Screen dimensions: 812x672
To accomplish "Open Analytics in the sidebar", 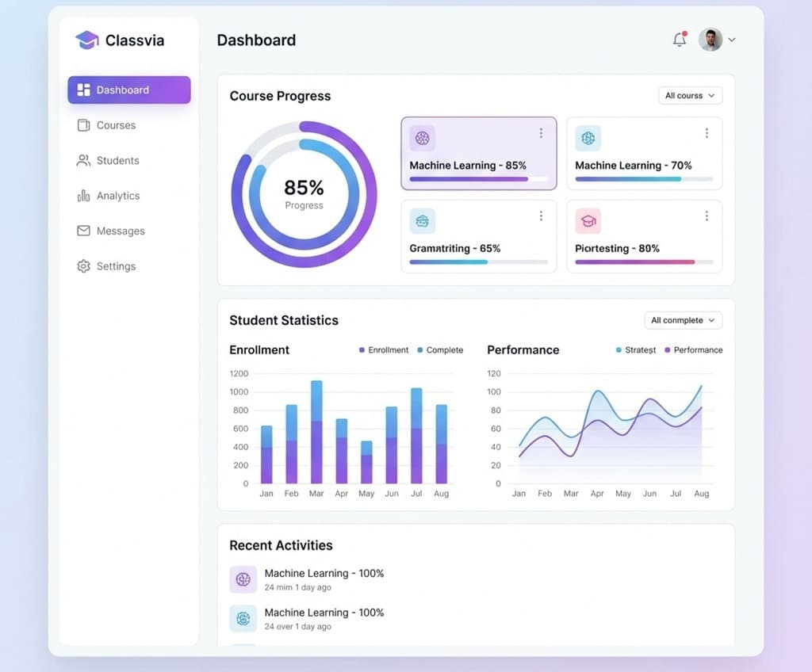I will coord(129,196).
